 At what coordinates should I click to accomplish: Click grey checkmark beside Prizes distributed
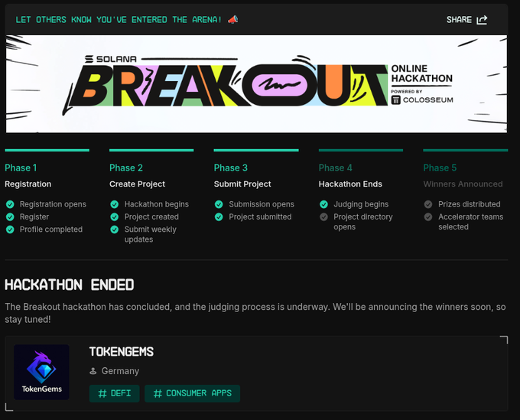(428, 204)
